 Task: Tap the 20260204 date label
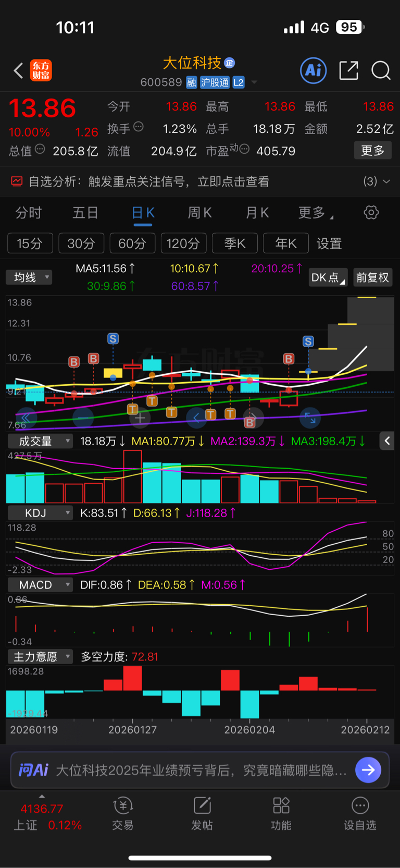point(249,730)
